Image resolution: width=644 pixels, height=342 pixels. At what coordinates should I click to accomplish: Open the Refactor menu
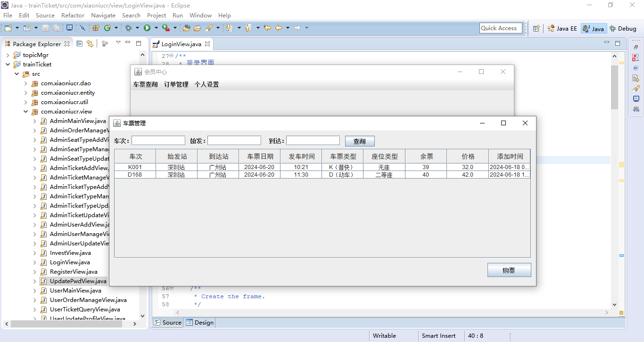click(73, 15)
